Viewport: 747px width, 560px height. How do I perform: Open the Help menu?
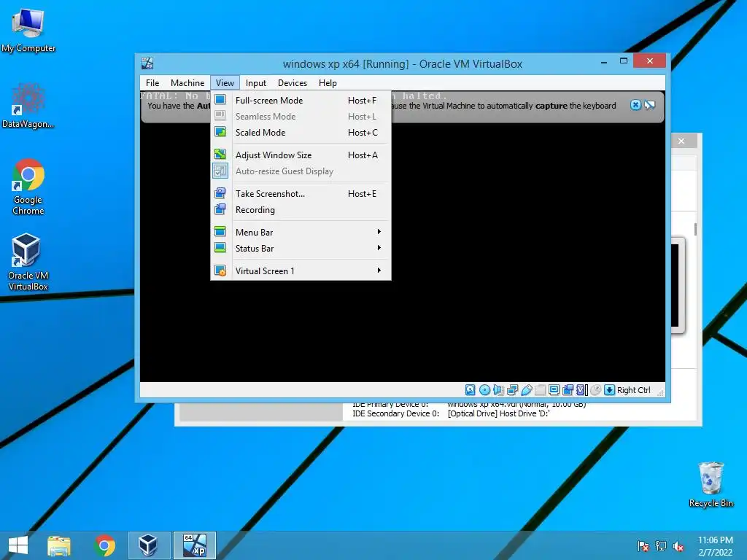pyautogui.click(x=328, y=83)
